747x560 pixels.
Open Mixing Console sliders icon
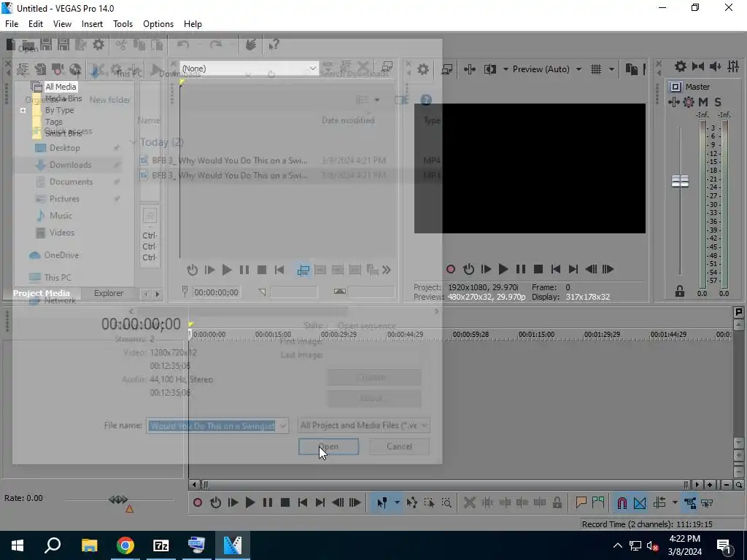[733, 66]
